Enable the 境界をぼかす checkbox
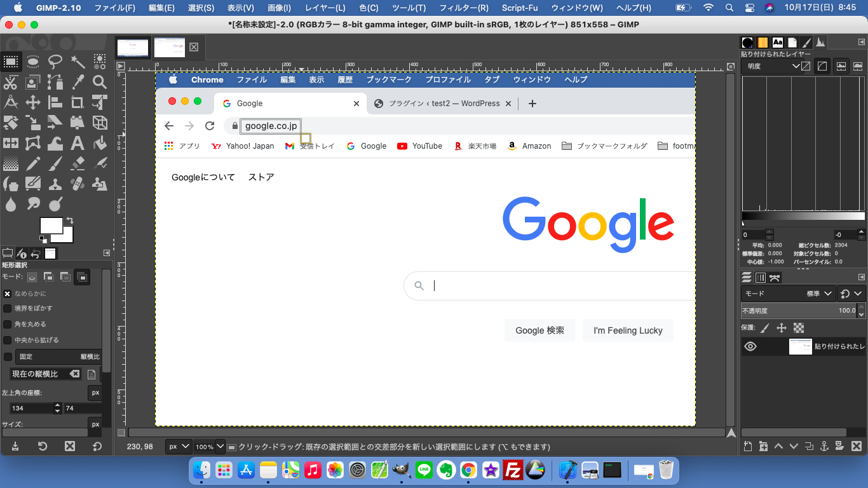Image resolution: width=868 pixels, height=488 pixels. tap(8, 308)
